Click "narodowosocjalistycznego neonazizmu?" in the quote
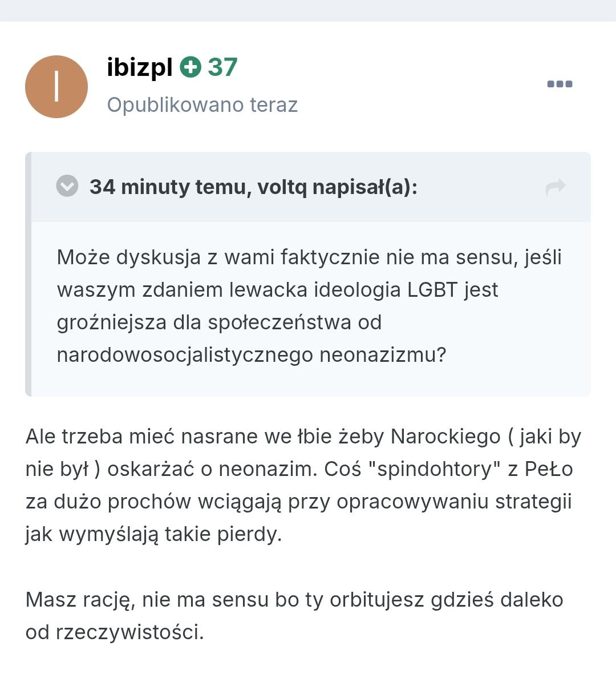This screenshot has width=616, height=682. point(251,355)
